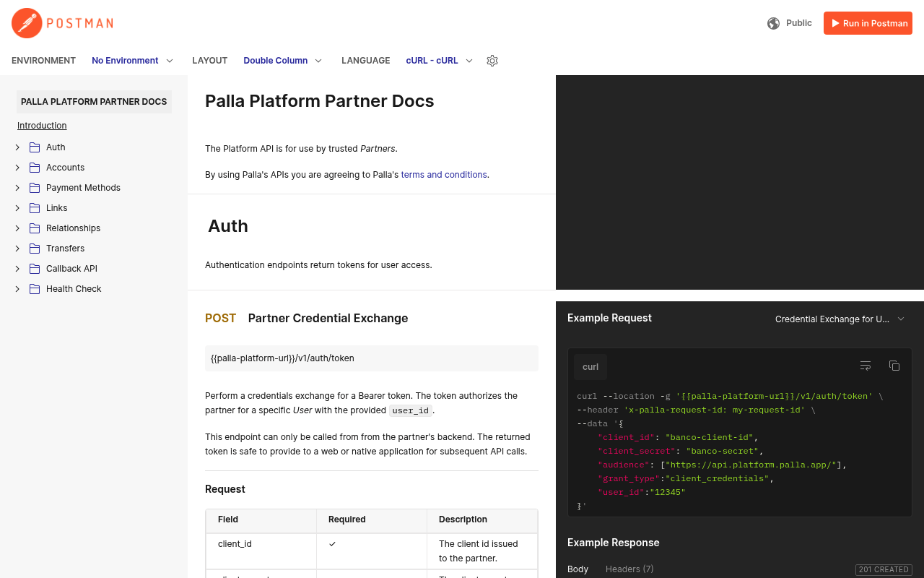The height and width of the screenshot is (578, 924).
Task: Click the Example Request heading
Action: pos(609,318)
